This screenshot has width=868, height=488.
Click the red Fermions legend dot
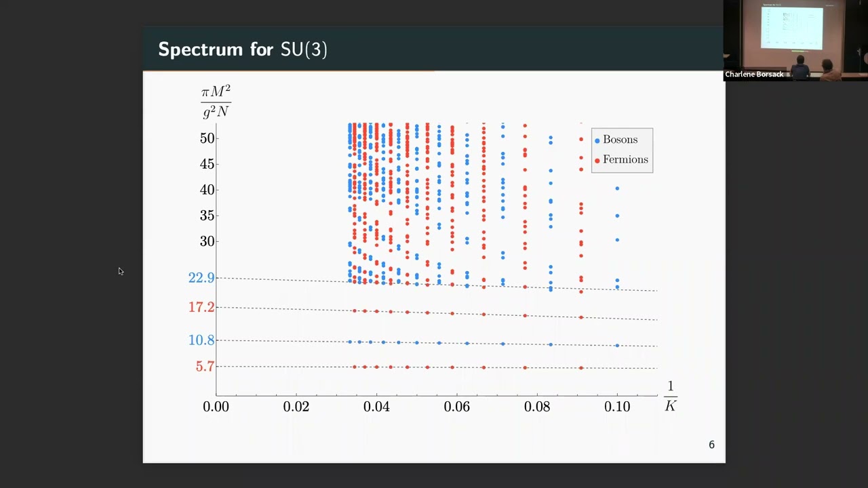pyautogui.click(x=597, y=161)
